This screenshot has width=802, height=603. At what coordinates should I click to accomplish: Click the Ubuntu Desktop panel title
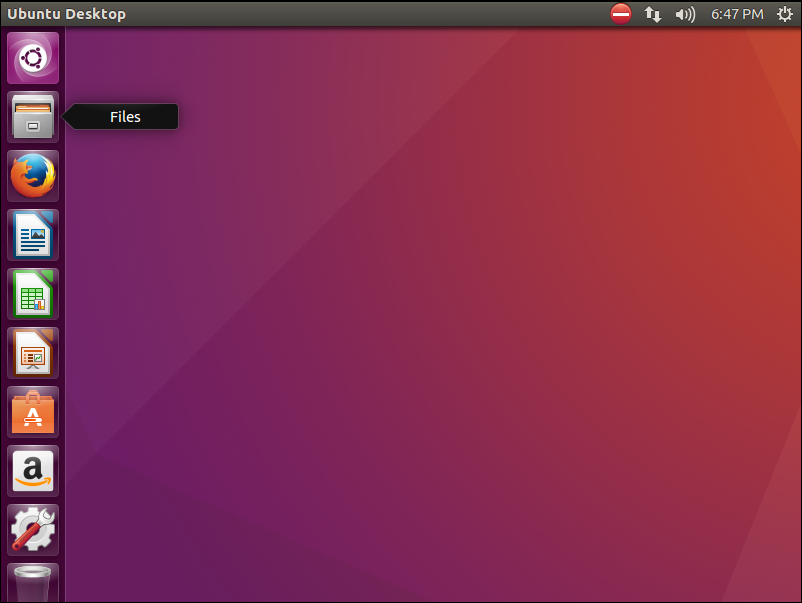tap(66, 14)
